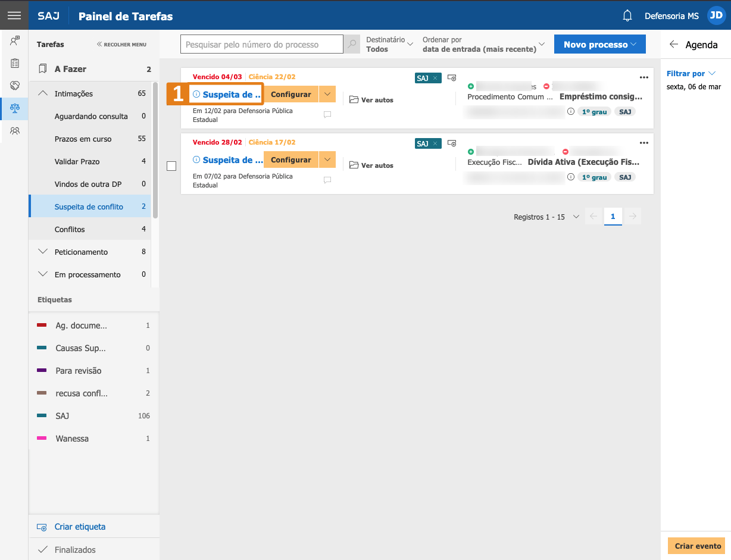
Task: Click the Criar evento button
Action: pyautogui.click(x=698, y=546)
